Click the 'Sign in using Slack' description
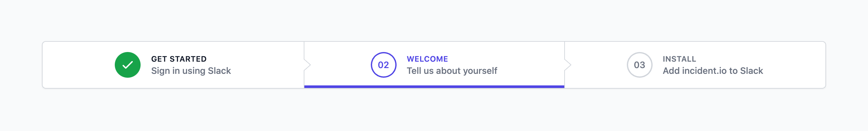 coord(191,71)
